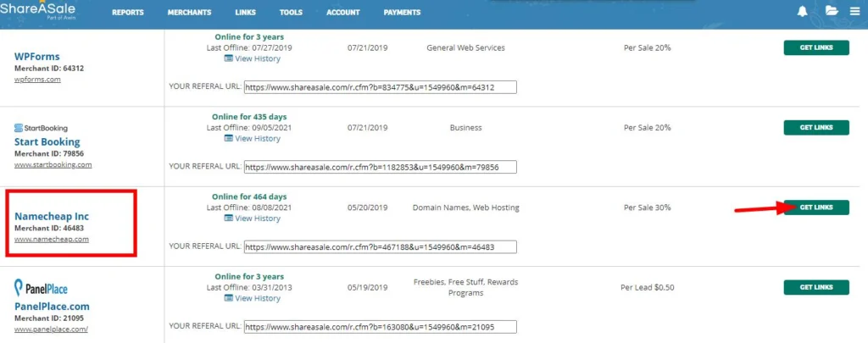This screenshot has width=868, height=343.
Task: Click 'Last Offline: 09/05/2021' text
Action: 249,127
